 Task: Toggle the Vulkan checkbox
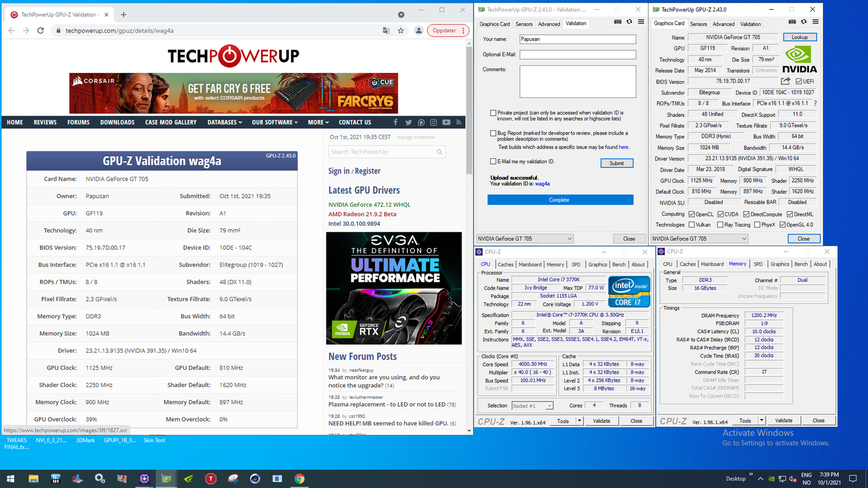[692, 225]
